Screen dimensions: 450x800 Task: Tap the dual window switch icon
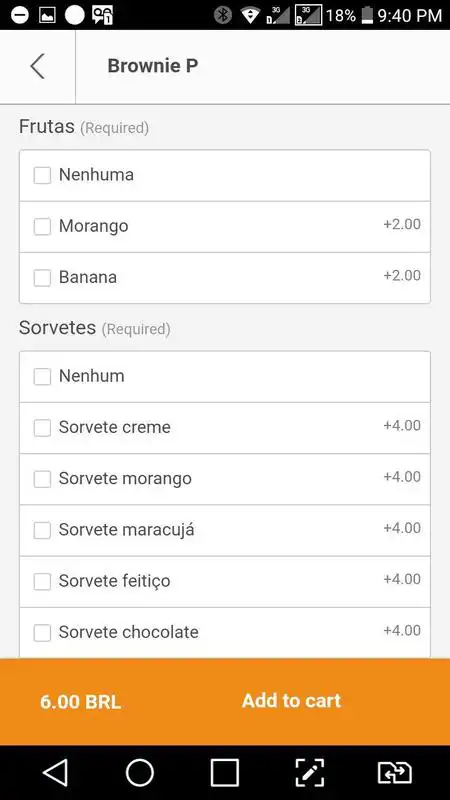394,773
